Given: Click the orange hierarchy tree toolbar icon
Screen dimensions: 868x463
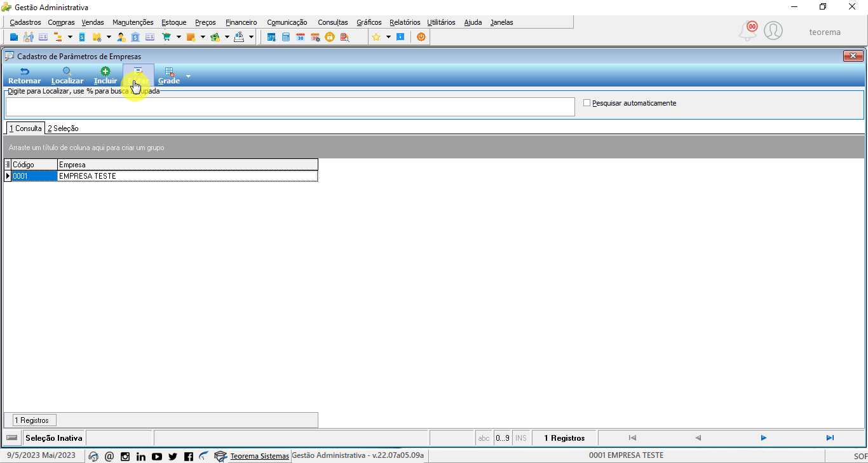Looking at the screenshot, I should pyautogui.click(x=58, y=37).
